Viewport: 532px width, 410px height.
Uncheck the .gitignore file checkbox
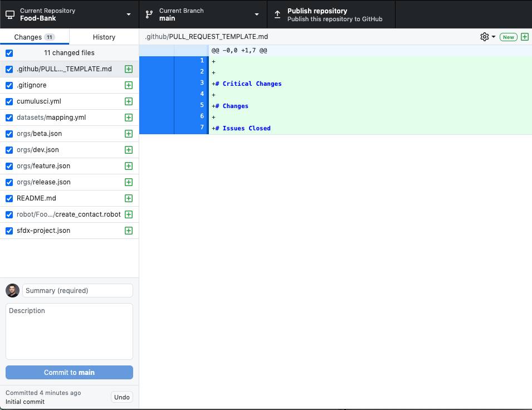(x=9, y=85)
